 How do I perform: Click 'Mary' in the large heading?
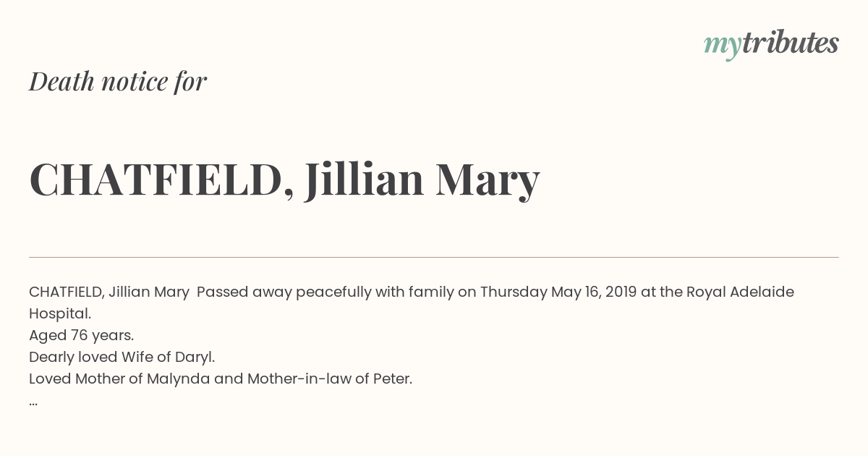click(x=488, y=181)
